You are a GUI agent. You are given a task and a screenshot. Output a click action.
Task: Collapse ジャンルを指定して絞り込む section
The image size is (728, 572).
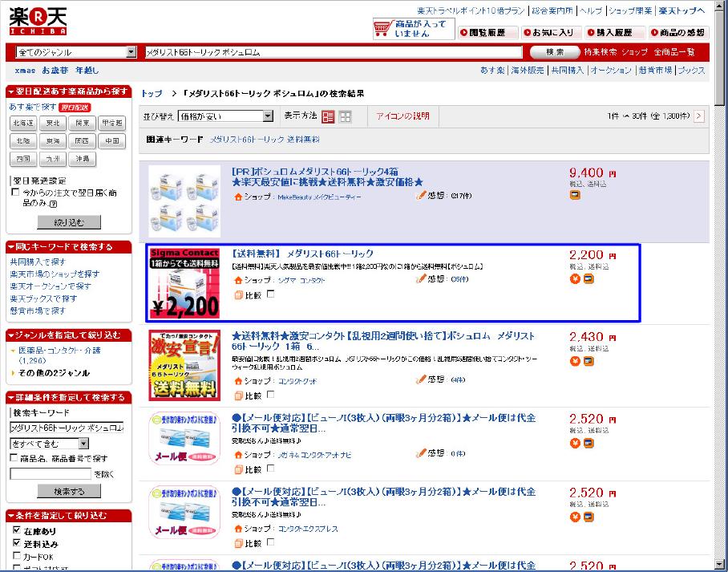69,335
